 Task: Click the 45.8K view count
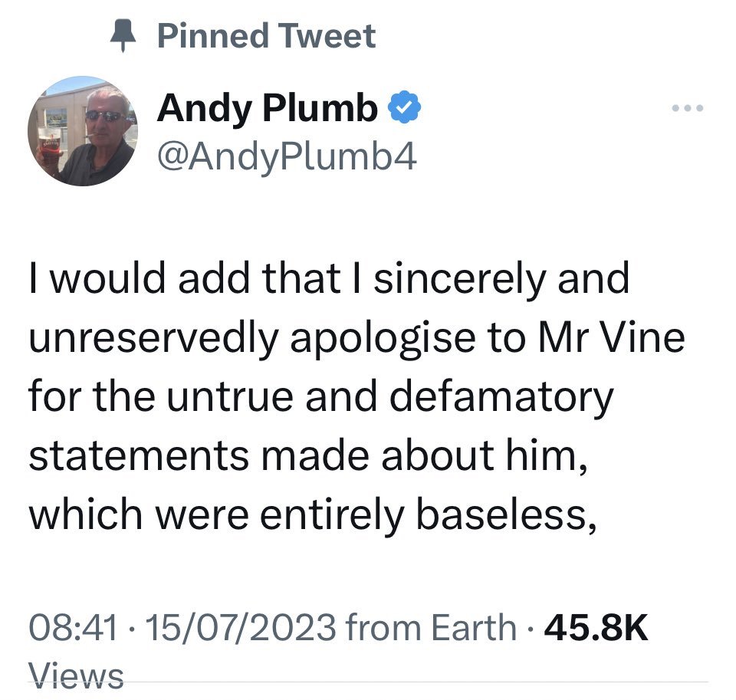(596, 627)
